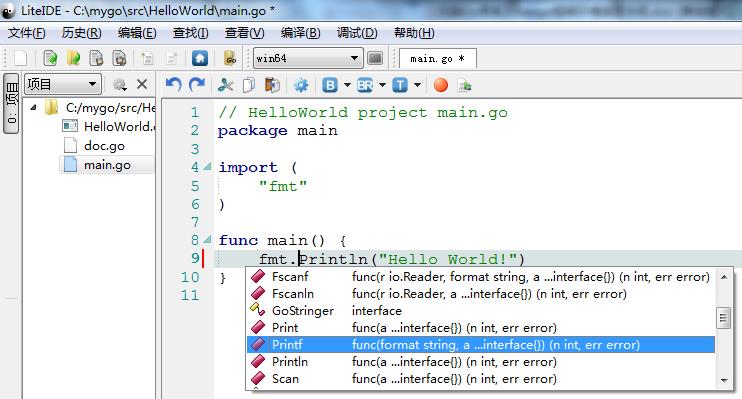The height and width of the screenshot is (399, 742).
Task: Choose Print from the completion list
Action: pos(481,328)
